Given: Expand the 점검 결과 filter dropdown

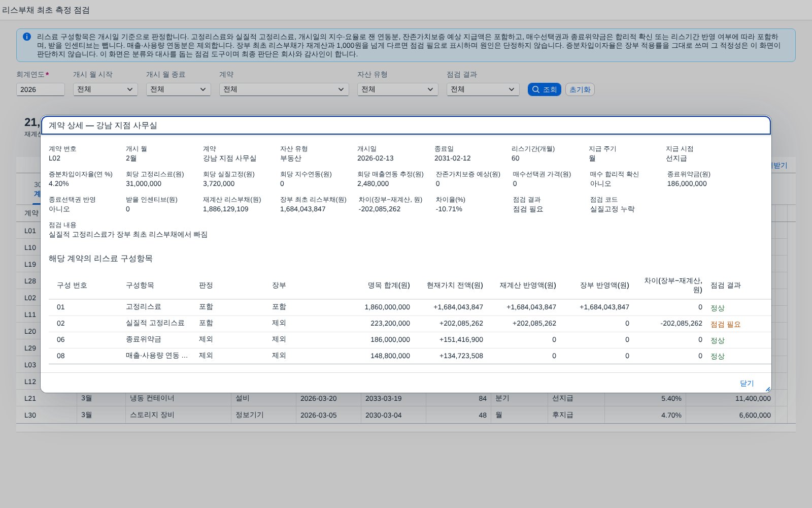Looking at the screenshot, I should [x=483, y=89].
